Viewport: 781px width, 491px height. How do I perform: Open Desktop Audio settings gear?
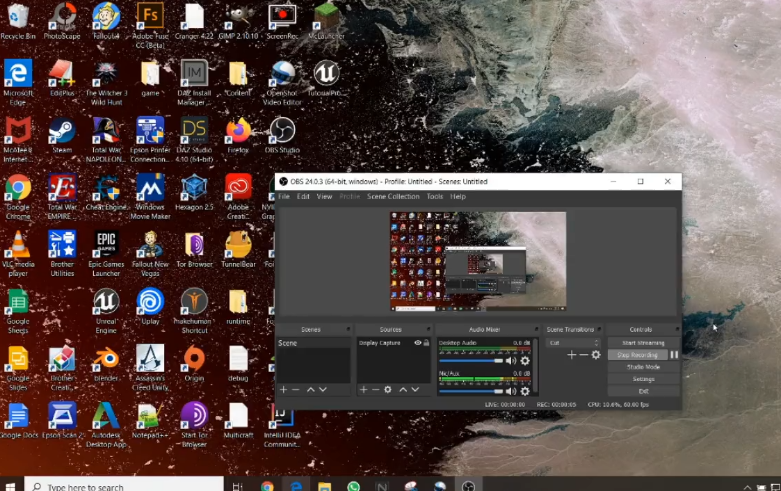click(x=525, y=361)
